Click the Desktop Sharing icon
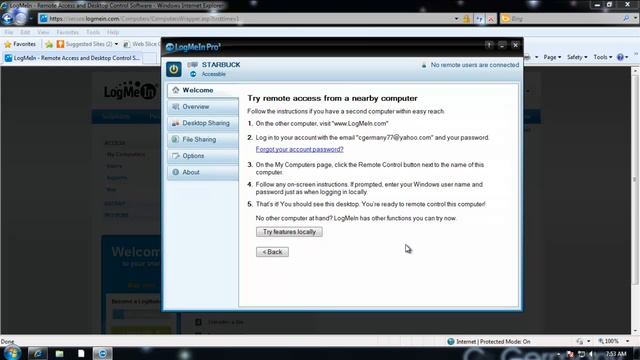Screen dimensions: 640x360 click(176, 123)
